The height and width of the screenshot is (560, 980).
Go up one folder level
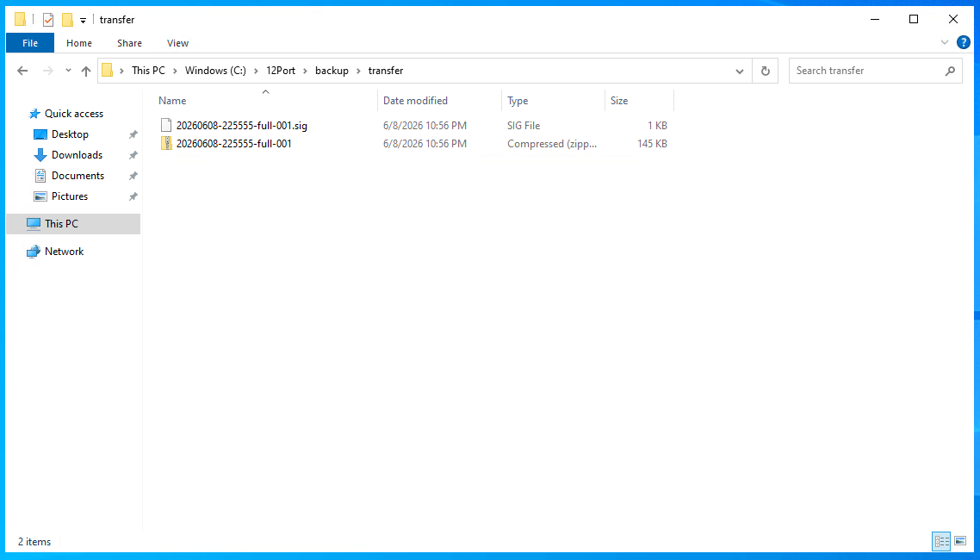tap(86, 71)
